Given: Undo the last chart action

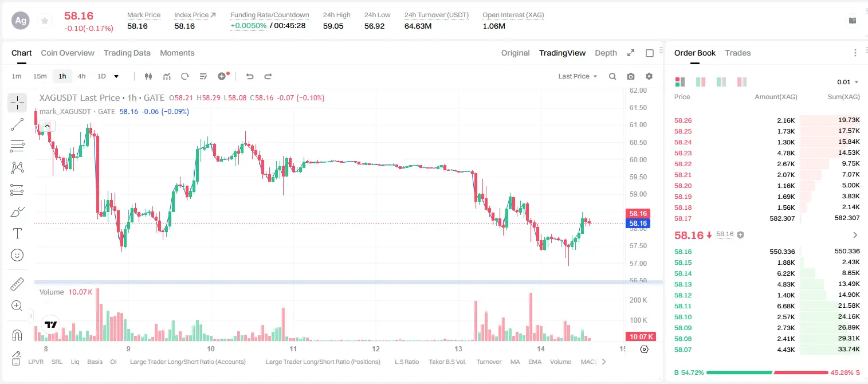Looking at the screenshot, I should click(250, 76).
